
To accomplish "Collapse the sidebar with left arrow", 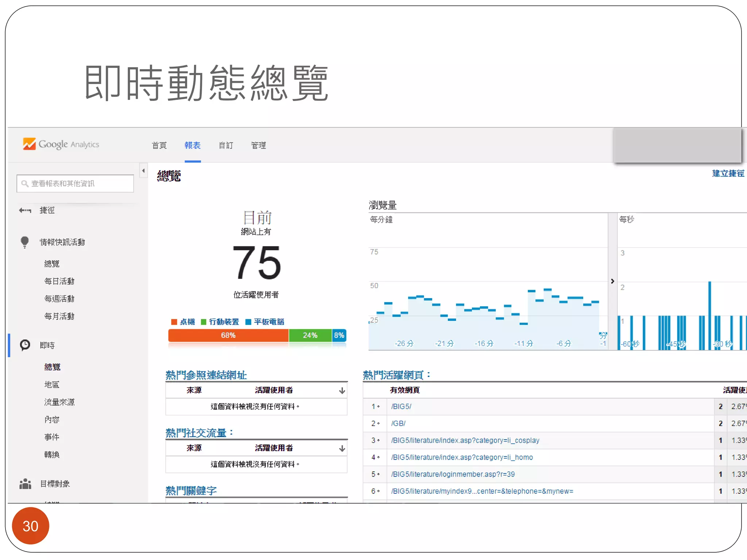I will point(143,171).
